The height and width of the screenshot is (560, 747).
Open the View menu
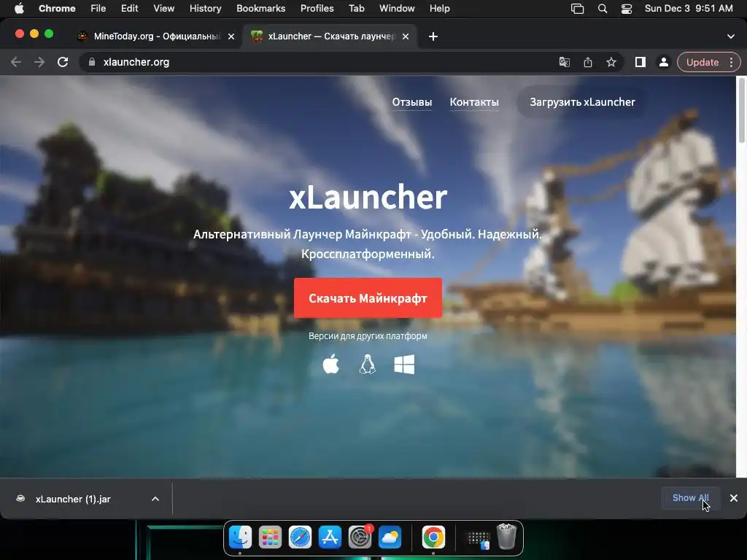pyautogui.click(x=164, y=8)
